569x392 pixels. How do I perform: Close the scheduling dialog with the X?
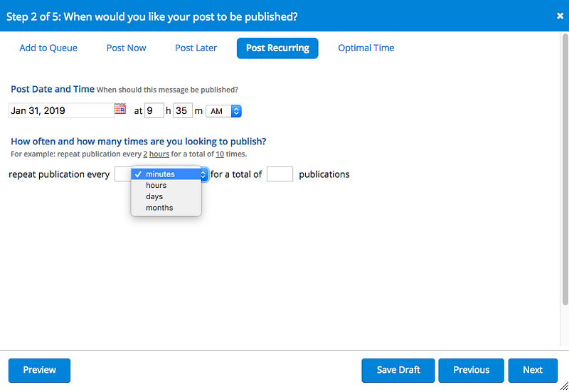coord(560,16)
